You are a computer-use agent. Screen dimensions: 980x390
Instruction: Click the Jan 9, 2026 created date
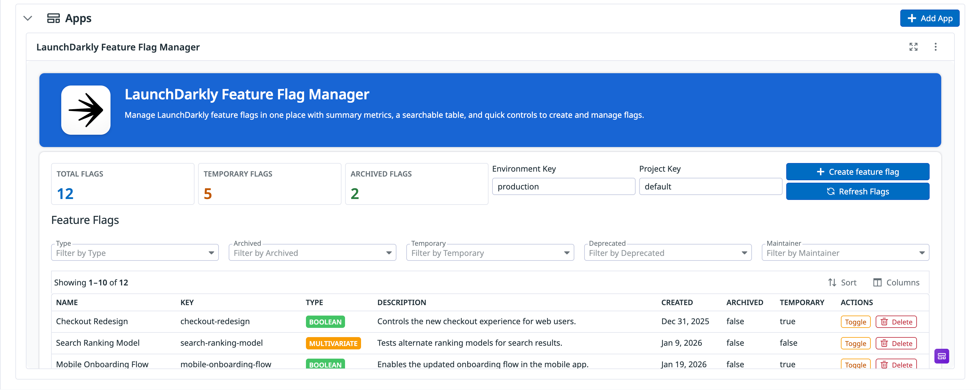point(682,343)
